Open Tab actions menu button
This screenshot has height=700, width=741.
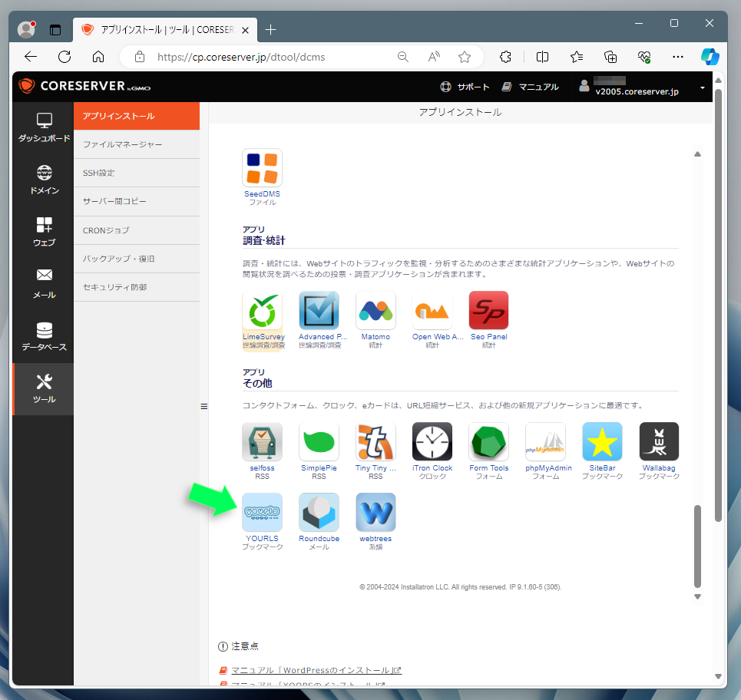55,30
